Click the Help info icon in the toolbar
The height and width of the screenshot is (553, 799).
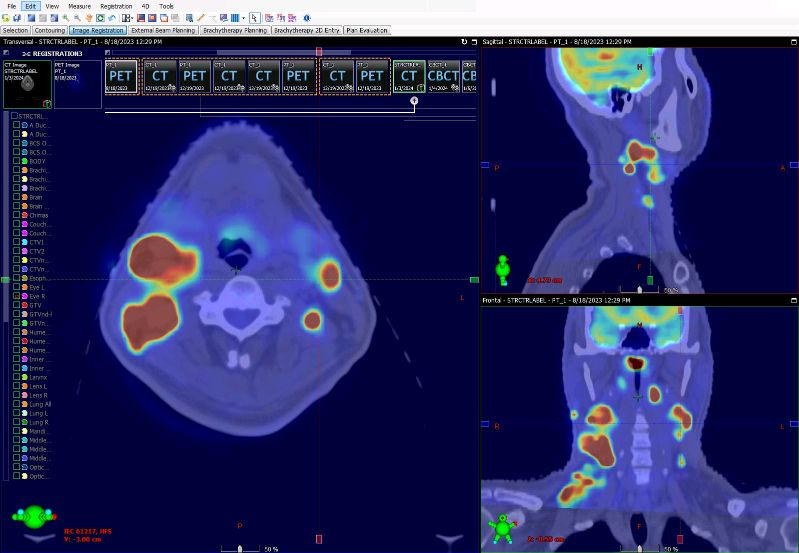[306, 18]
